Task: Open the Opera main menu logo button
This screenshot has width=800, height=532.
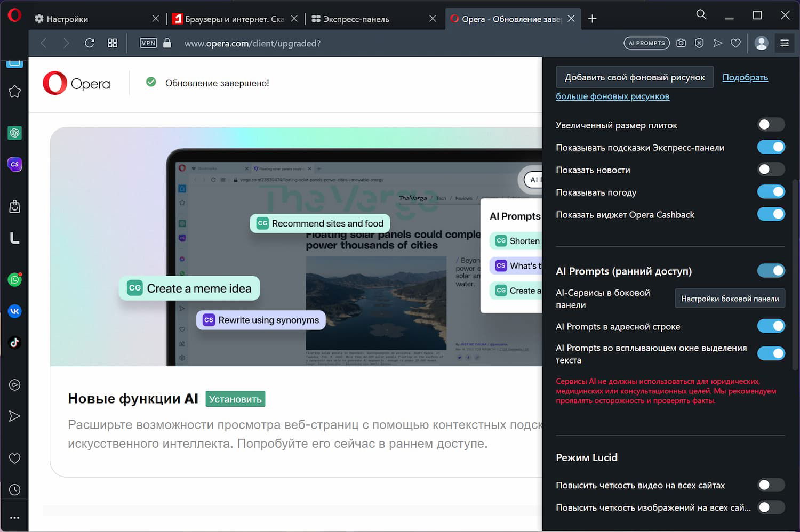Action: (14, 15)
